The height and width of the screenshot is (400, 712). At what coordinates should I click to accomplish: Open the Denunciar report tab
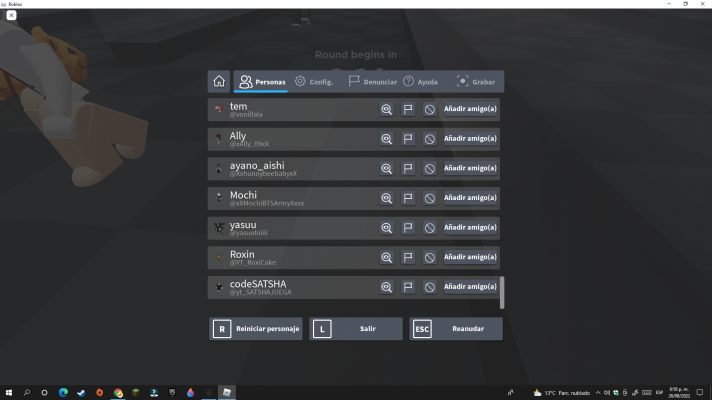[x=372, y=82]
